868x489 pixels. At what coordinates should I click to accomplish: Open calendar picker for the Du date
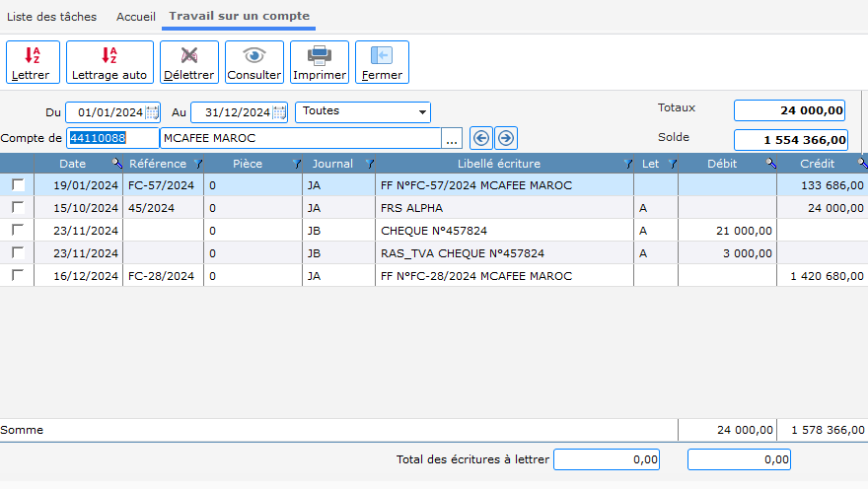click(x=152, y=112)
